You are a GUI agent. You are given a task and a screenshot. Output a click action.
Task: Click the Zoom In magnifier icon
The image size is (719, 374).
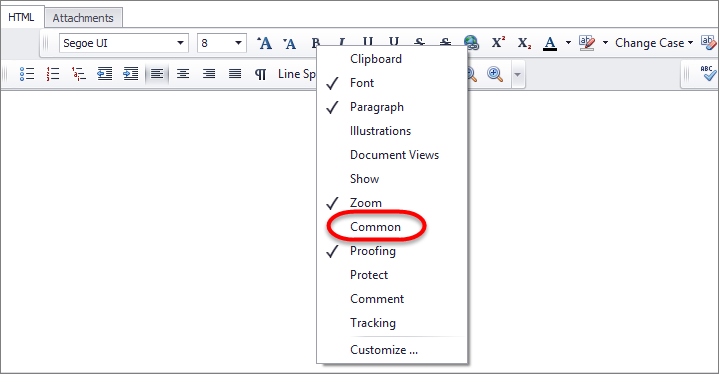click(x=495, y=74)
